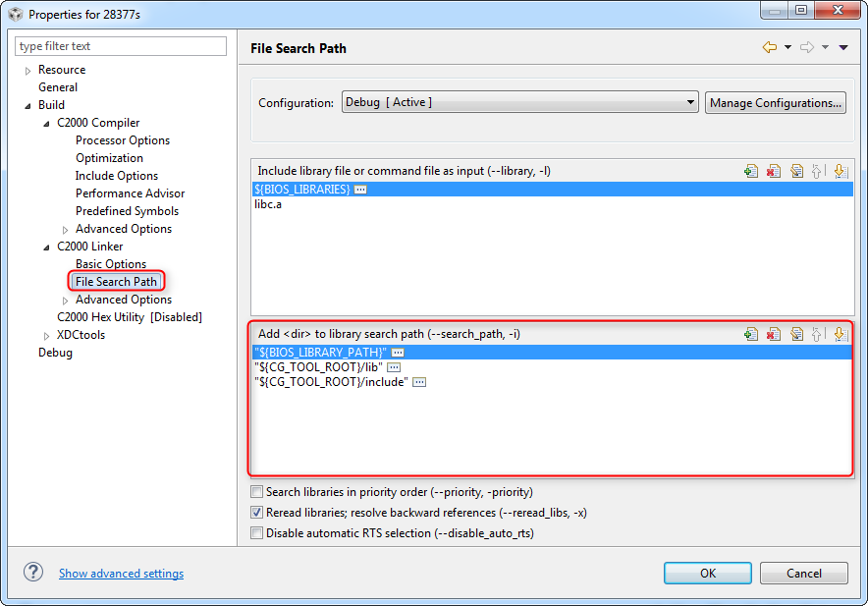The width and height of the screenshot is (868, 606).
Task: Select Performance Advisor page
Action: coord(130,193)
